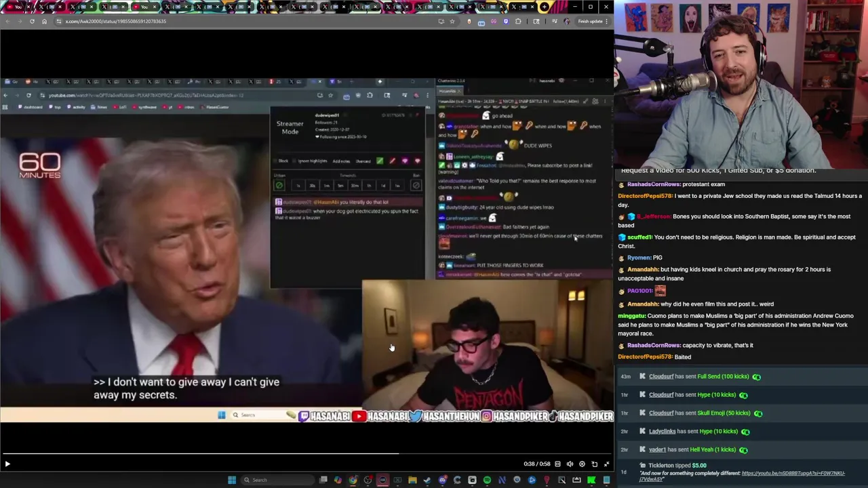
Task: Open vader1 profile link
Action: [x=657, y=449]
